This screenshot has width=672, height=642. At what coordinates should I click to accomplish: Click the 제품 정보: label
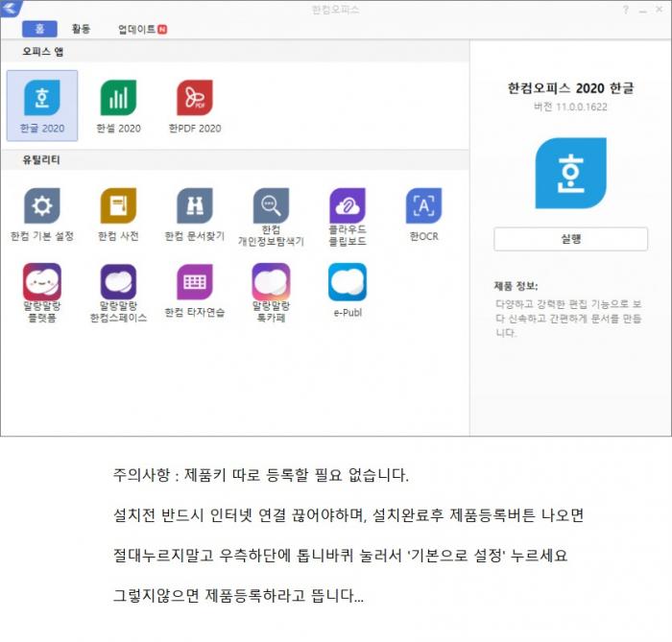coord(516,286)
